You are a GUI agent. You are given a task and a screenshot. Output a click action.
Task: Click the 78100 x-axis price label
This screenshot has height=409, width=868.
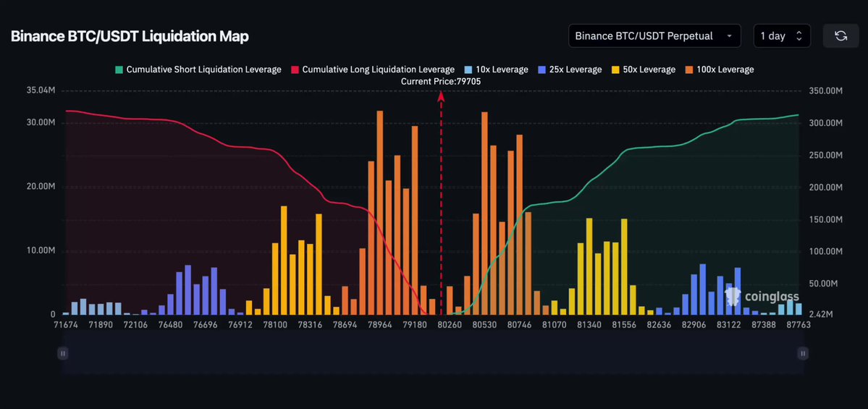(x=275, y=325)
